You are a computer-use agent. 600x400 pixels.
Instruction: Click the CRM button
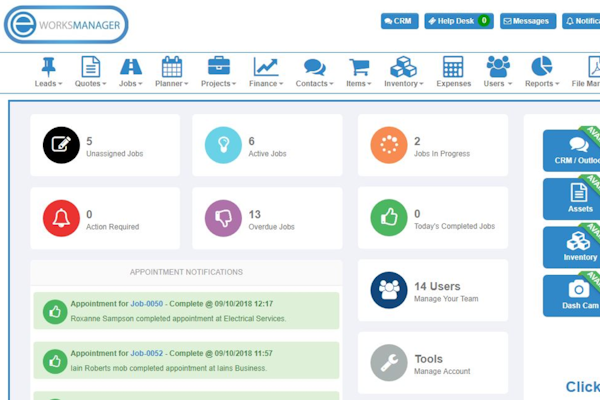[x=400, y=21]
